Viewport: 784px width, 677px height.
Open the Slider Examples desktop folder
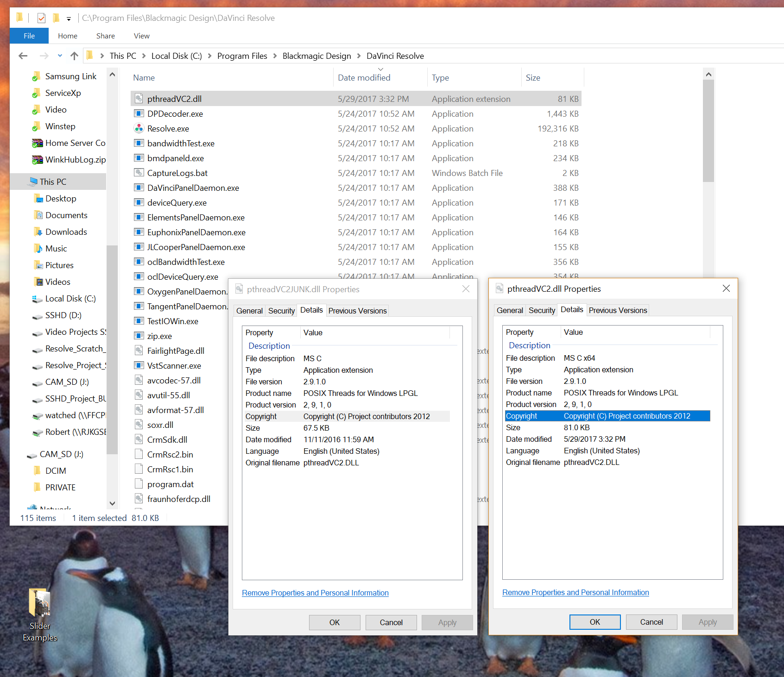pyautogui.click(x=40, y=614)
